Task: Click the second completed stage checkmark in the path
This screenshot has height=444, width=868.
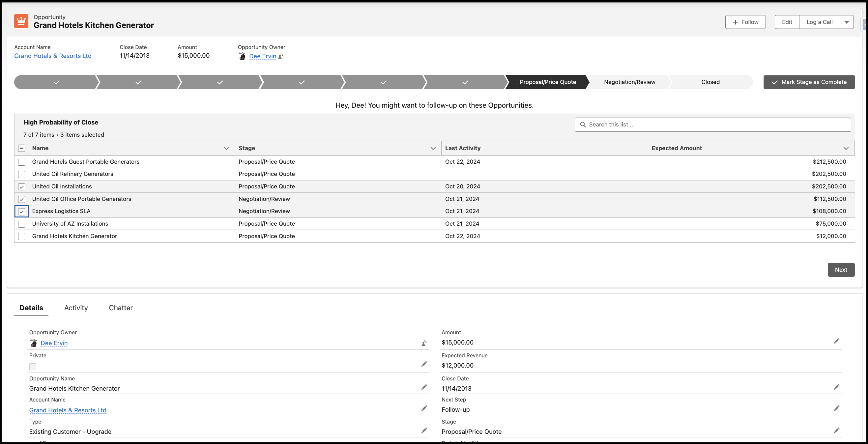Action: coord(138,82)
